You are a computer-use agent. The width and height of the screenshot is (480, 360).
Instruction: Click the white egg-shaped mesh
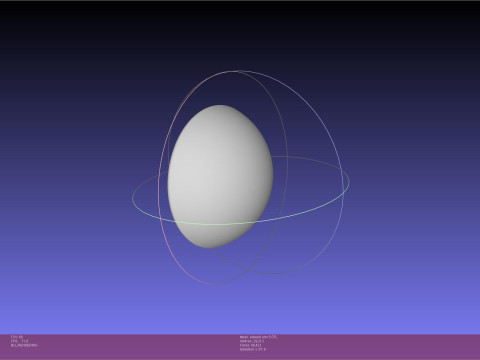(220, 177)
